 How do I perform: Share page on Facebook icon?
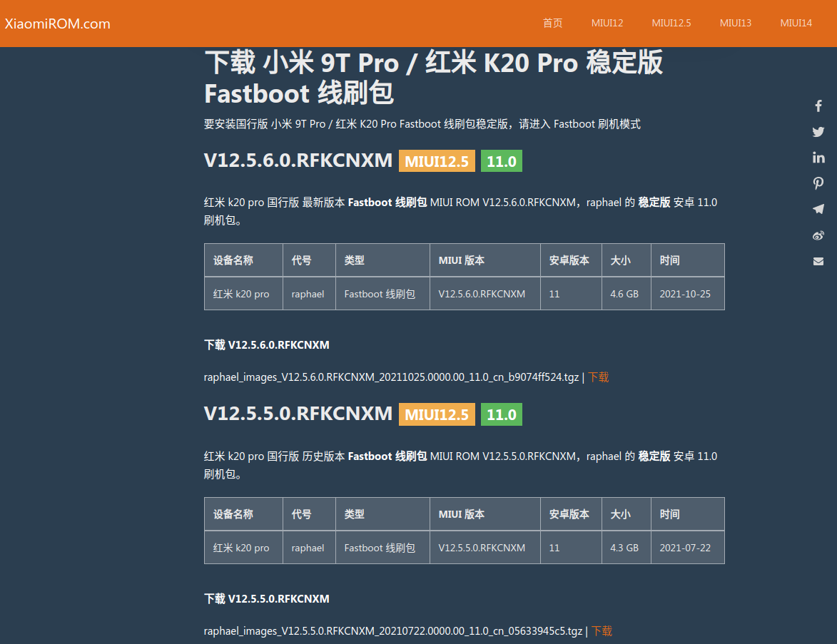(818, 106)
